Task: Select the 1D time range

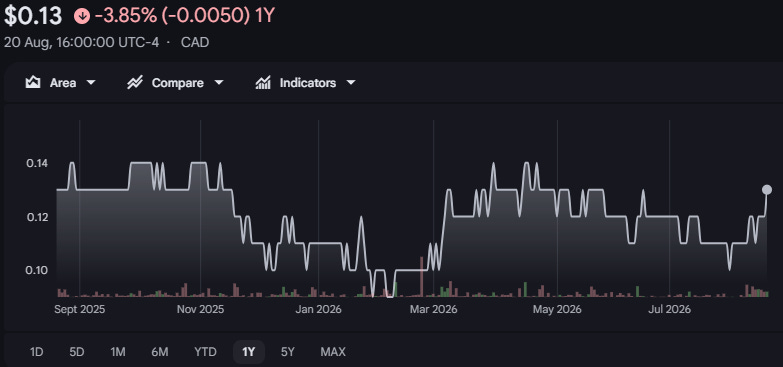Action: pyautogui.click(x=36, y=352)
